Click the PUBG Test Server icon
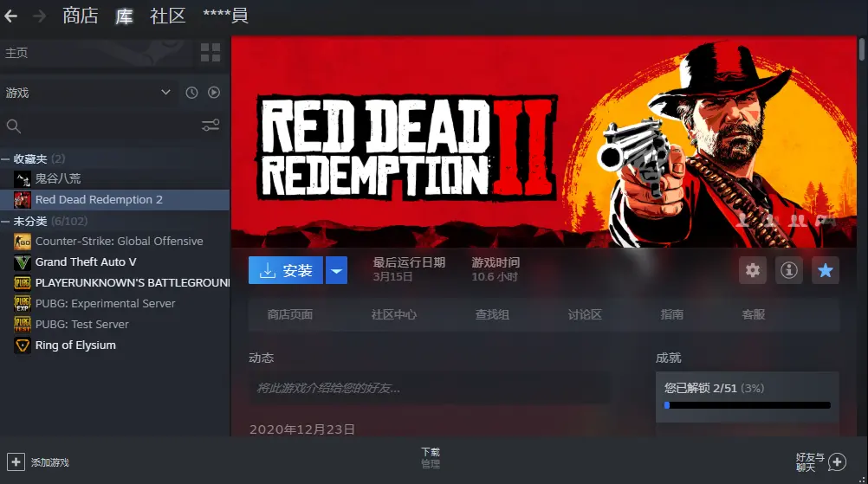The image size is (868, 484). [23, 324]
